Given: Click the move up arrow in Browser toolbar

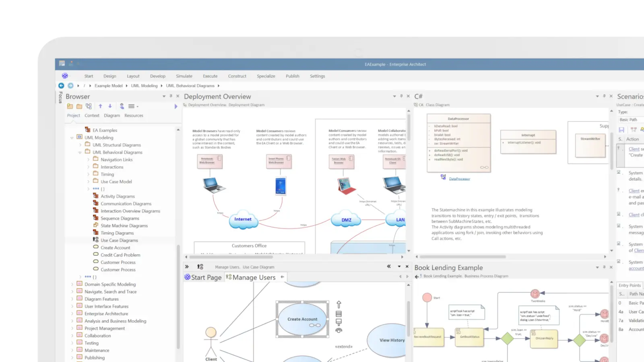Looking at the screenshot, I should tap(101, 106).
